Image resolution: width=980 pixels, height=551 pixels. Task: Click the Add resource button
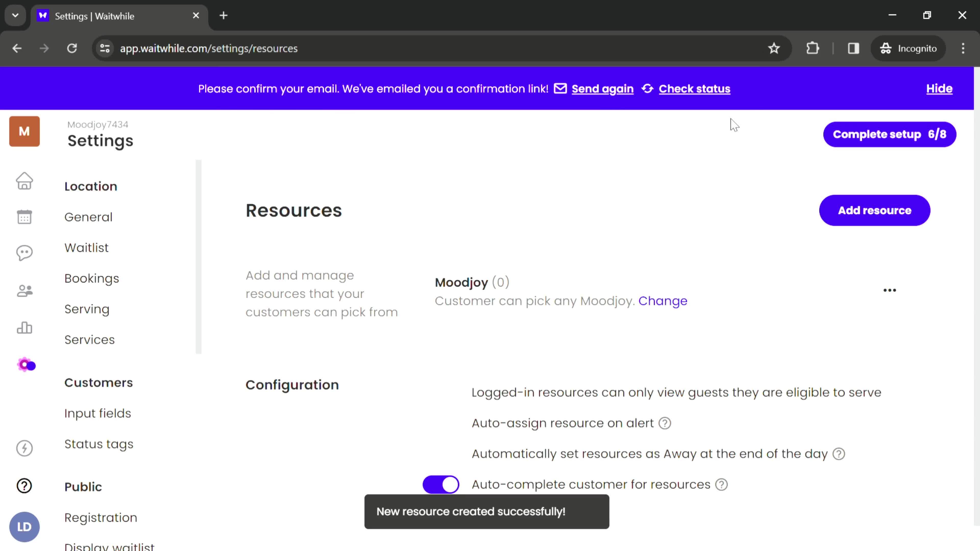pos(875,210)
